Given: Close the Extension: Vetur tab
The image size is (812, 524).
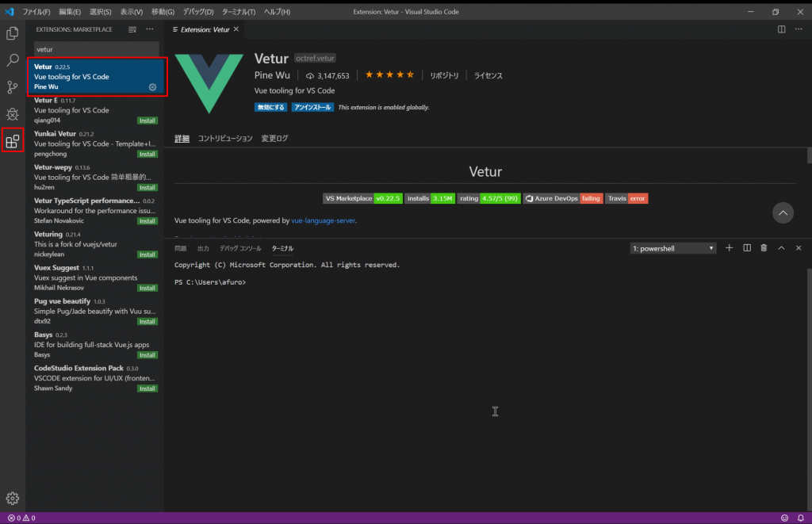Looking at the screenshot, I should pyautogui.click(x=236, y=29).
